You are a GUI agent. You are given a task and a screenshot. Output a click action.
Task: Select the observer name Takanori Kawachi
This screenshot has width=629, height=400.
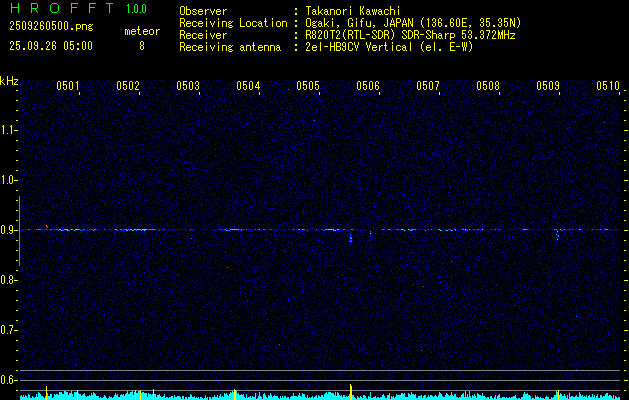point(353,11)
